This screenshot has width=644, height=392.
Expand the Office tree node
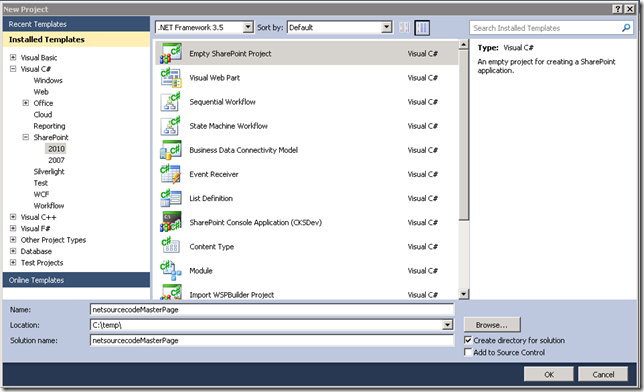click(25, 103)
